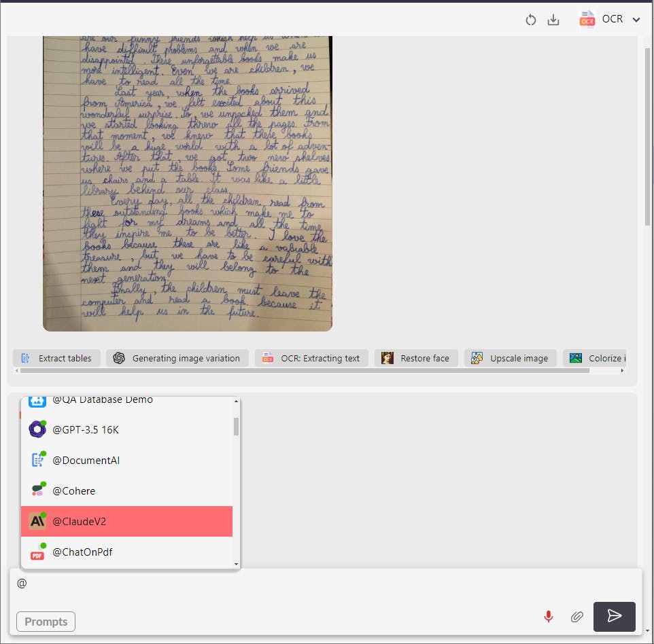Click mention list scroll up arrow
654x644 pixels.
click(236, 401)
